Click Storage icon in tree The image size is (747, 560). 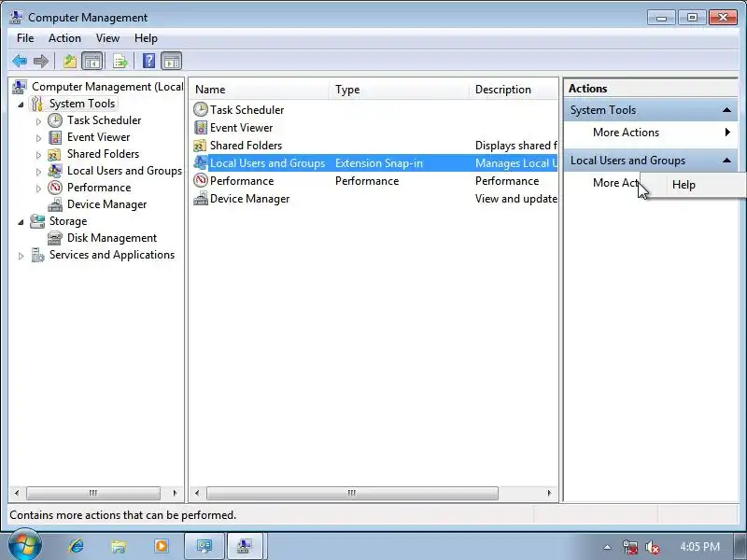coord(37,221)
